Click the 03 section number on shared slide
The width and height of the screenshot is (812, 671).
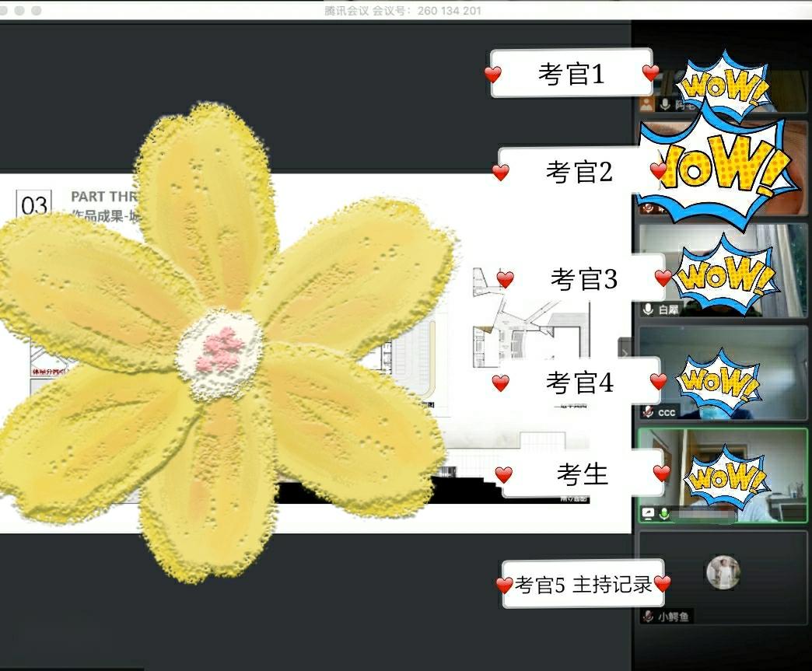pyautogui.click(x=34, y=205)
